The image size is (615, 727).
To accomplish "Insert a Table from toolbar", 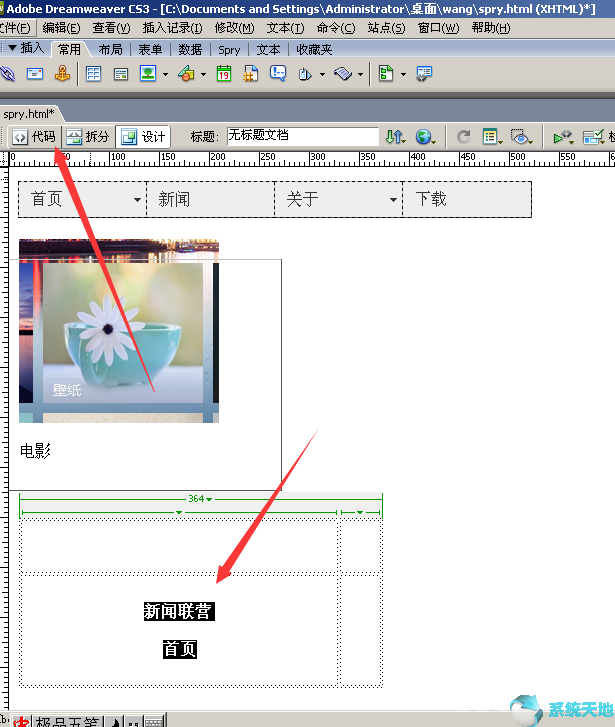I will pyautogui.click(x=93, y=74).
